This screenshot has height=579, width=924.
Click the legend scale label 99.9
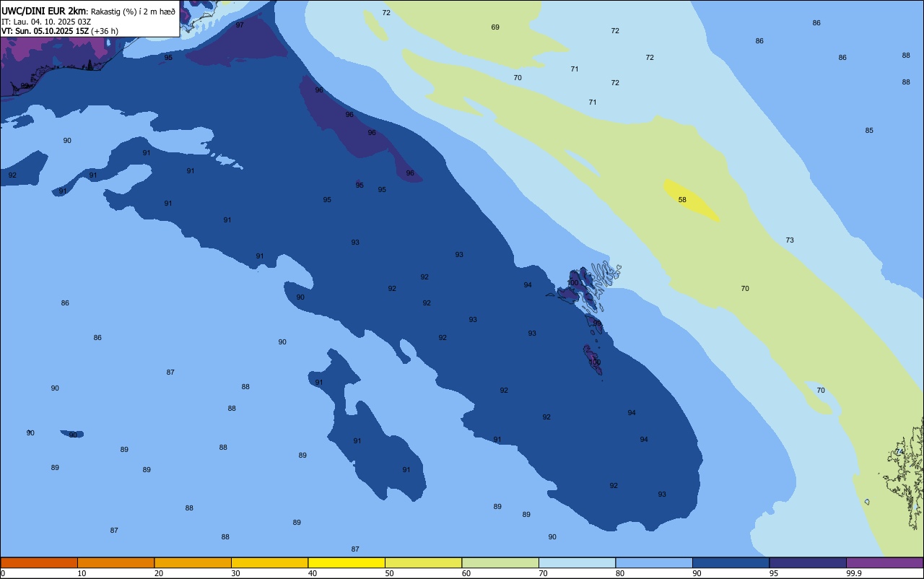854,573
